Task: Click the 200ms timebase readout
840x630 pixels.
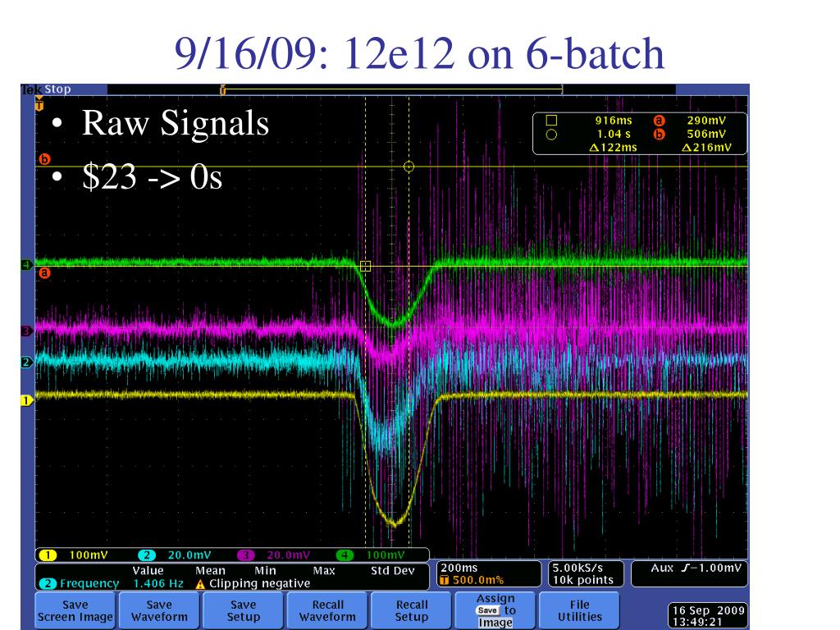Action: [459, 568]
